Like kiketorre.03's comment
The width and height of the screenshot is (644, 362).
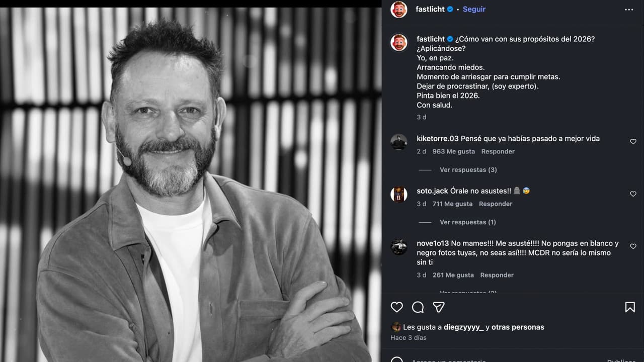(x=633, y=142)
